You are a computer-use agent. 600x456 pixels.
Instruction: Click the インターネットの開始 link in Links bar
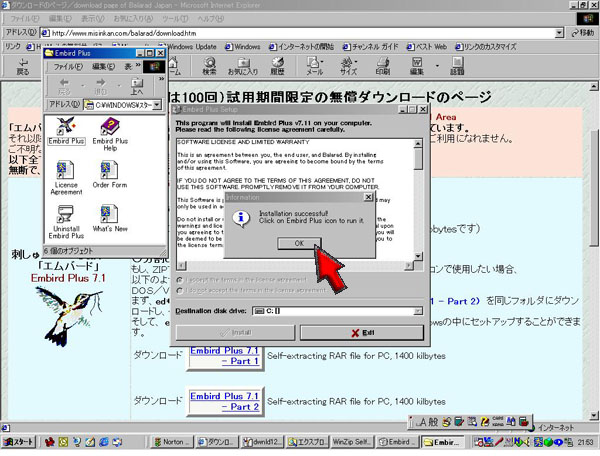pyautogui.click(x=302, y=47)
